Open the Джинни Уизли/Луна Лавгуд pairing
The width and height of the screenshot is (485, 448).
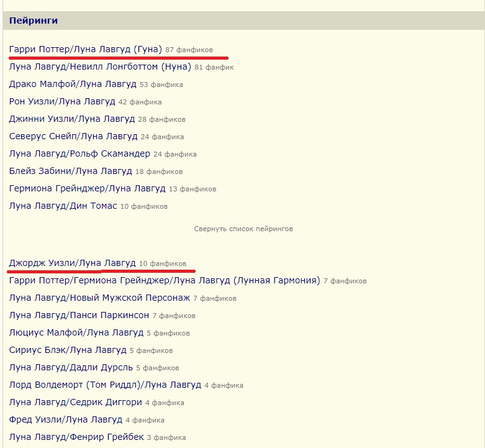(x=72, y=119)
